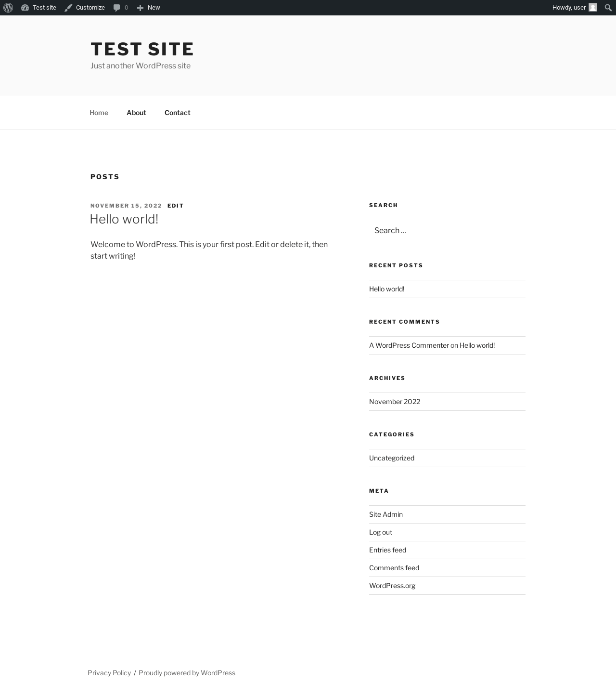The height and width of the screenshot is (695, 616).
Task: Open the Site Admin link
Action: [386, 514]
